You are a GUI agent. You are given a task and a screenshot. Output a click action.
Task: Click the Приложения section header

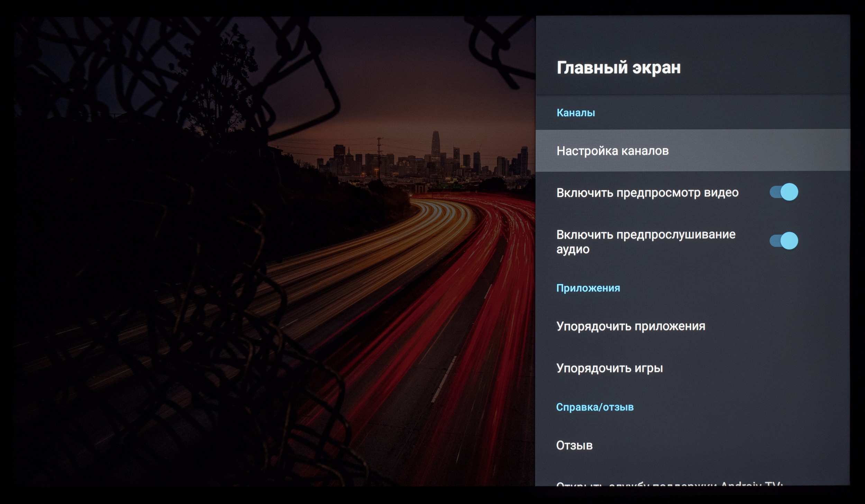pos(588,288)
